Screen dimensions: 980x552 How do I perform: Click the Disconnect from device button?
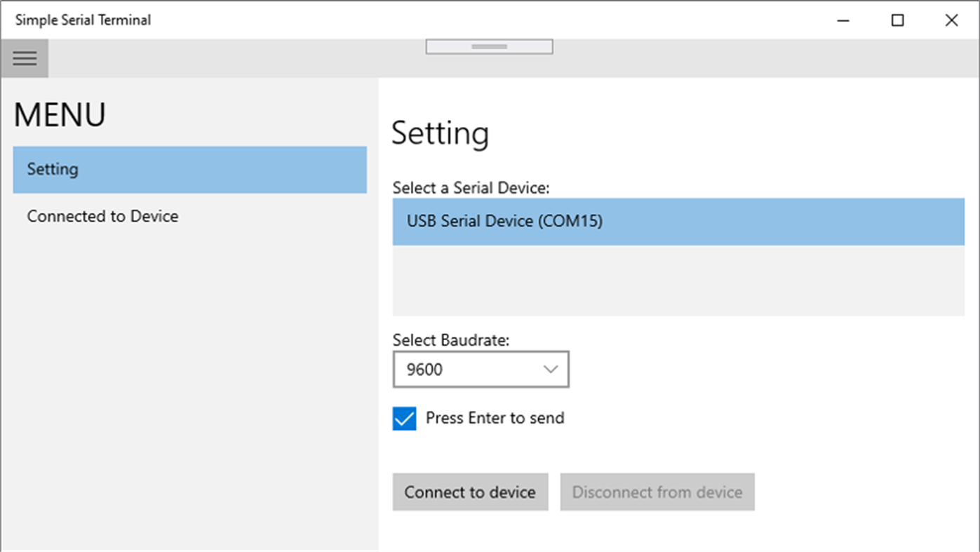click(x=657, y=492)
